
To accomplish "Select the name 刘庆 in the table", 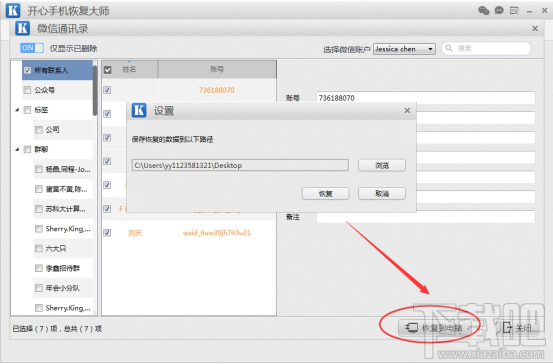I will [x=135, y=232].
